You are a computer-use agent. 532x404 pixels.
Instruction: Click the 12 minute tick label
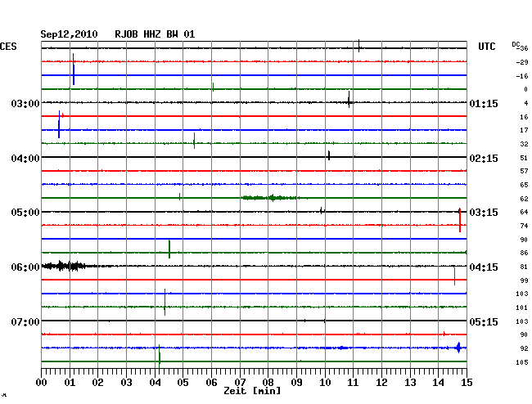point(381,383)
